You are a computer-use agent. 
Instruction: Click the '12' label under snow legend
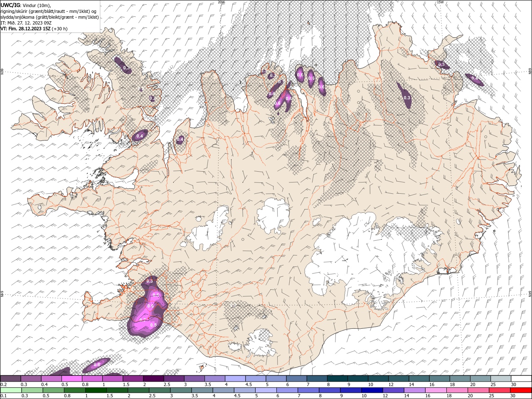[390, 384]
